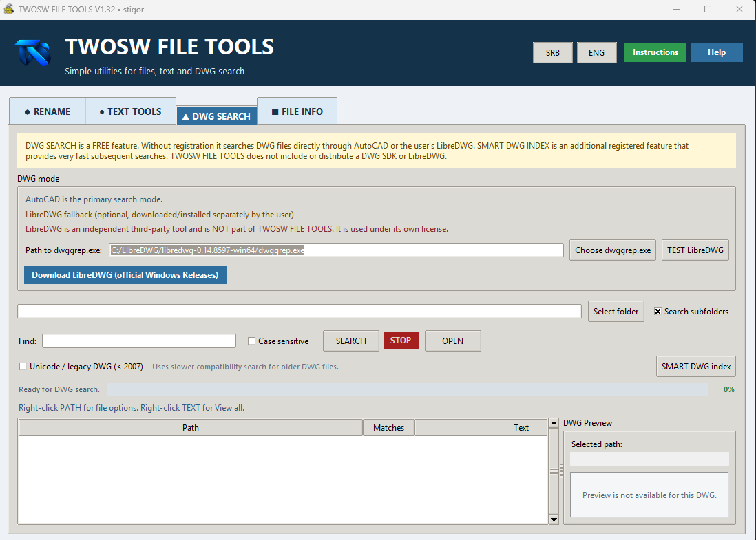Click the Selected path field in DWG Preview

[649, 459]
